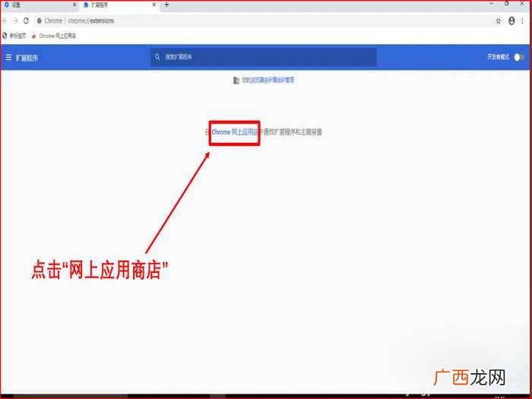Open Chrome's three-dot menu
This screenshot has height=399, width=532.
point(523,21)
